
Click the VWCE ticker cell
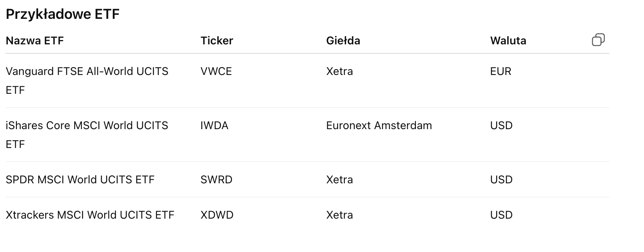point(216,71)
